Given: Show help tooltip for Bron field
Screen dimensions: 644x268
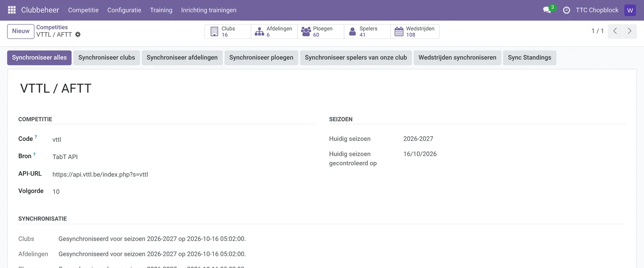Looking at the screenshot, I should [34, 154].
